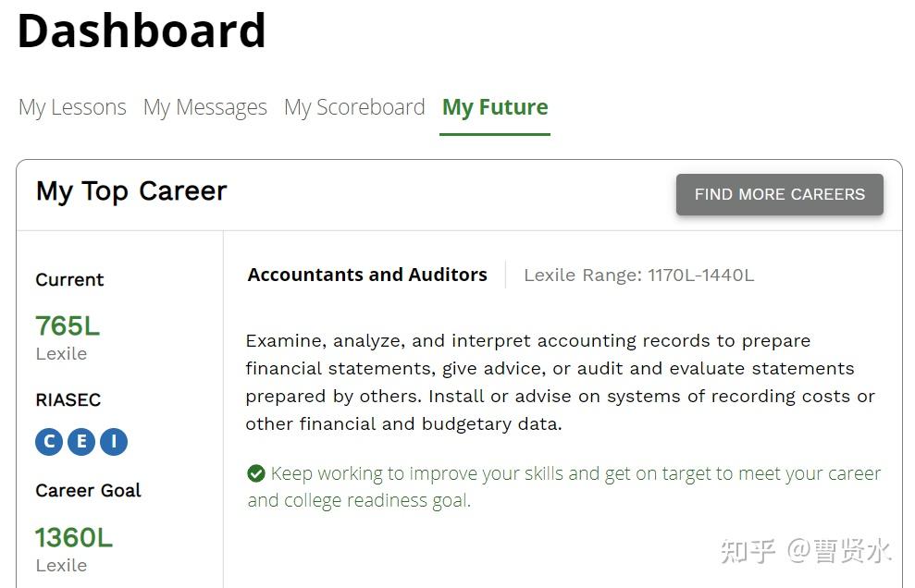This screenshot has height=588, width=915.
Task: Click the blue I RIASEC badge
Action: (x=114, y=442)
